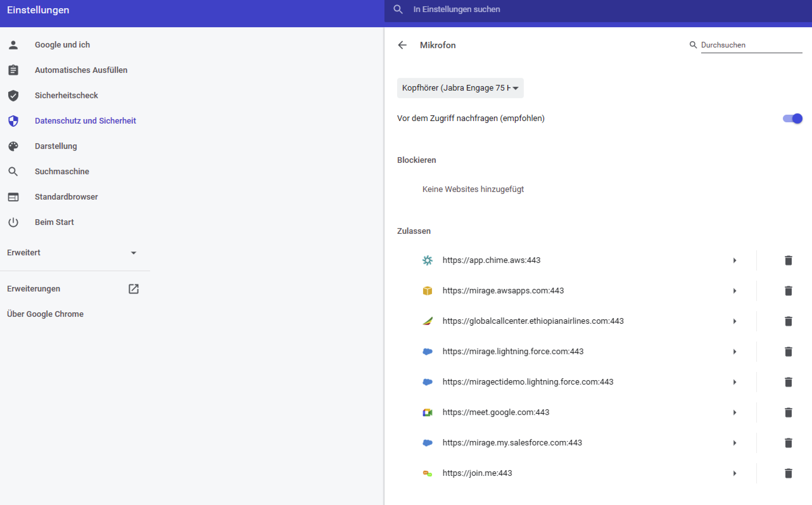Screen dimensions: 812x505
Task: Click the Chime favicon for app.chime.aws
Action: click(427, 260)
